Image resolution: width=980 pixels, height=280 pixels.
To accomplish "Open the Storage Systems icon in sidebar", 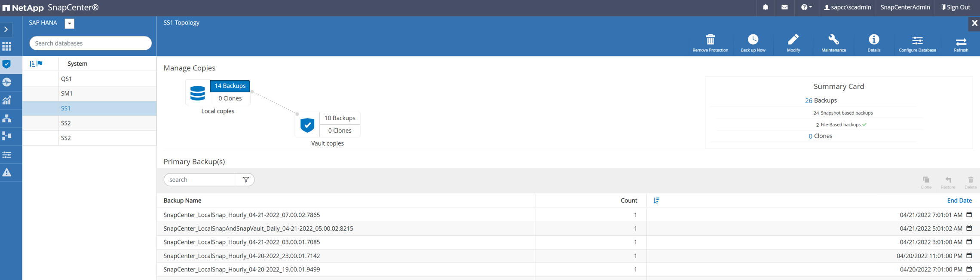I will coord(7,136).
